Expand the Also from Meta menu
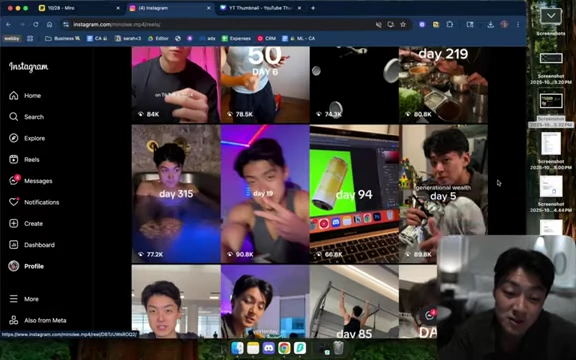 click(37, 320)
